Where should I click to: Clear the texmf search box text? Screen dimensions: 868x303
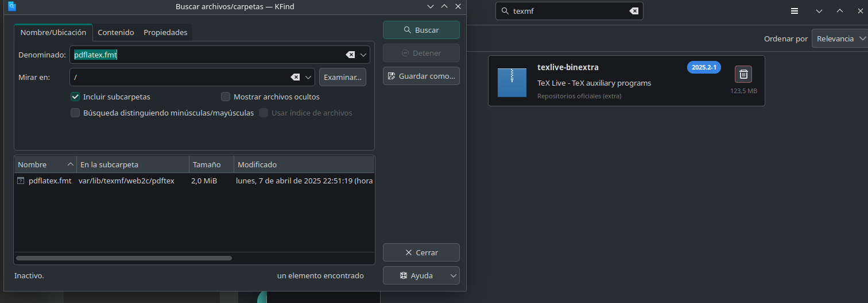[x=634, y=11]
